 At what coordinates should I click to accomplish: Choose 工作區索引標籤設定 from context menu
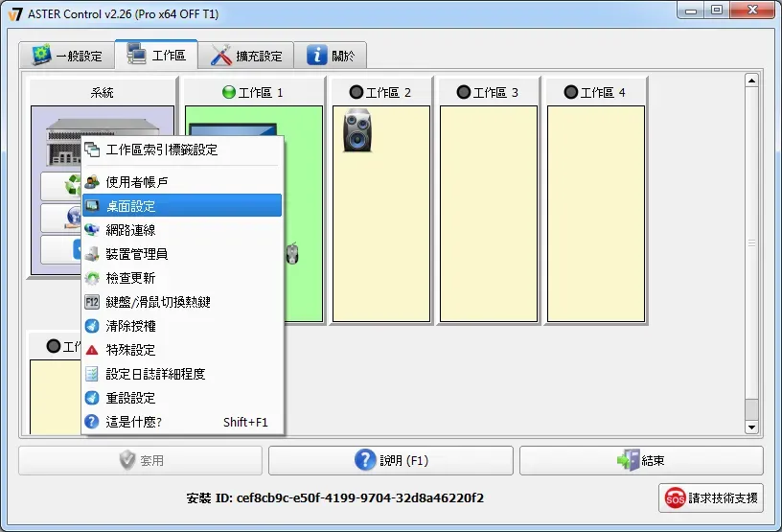pos(182,150)
